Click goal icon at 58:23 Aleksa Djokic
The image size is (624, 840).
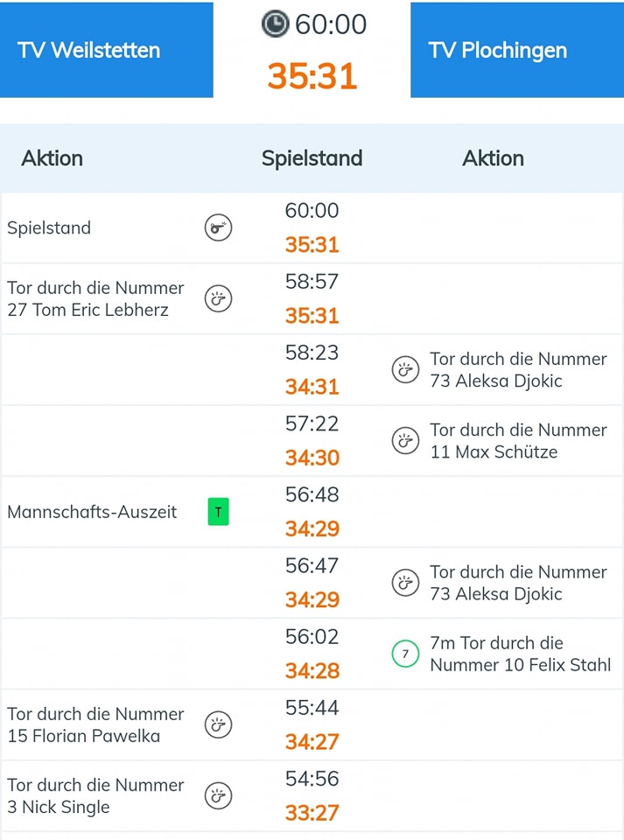(404, 370)
